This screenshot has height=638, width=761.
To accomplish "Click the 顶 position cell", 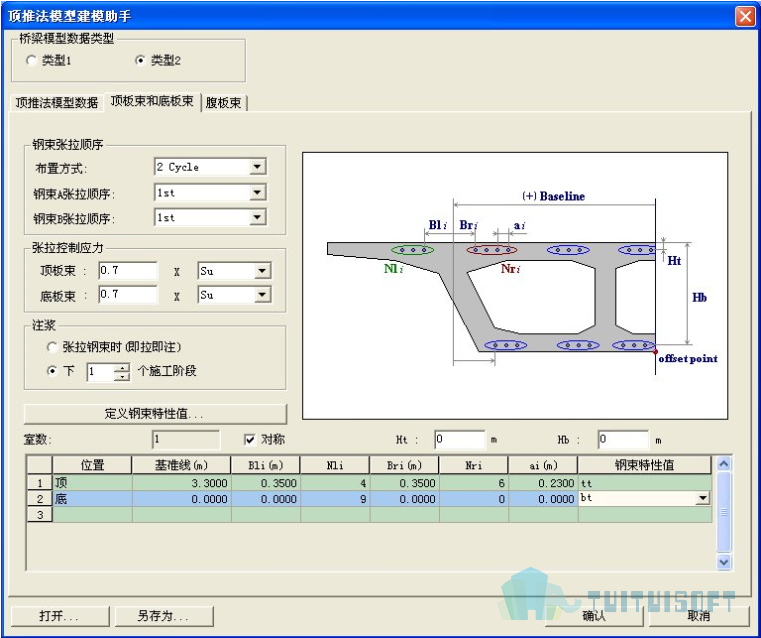I will coord(92,483).
